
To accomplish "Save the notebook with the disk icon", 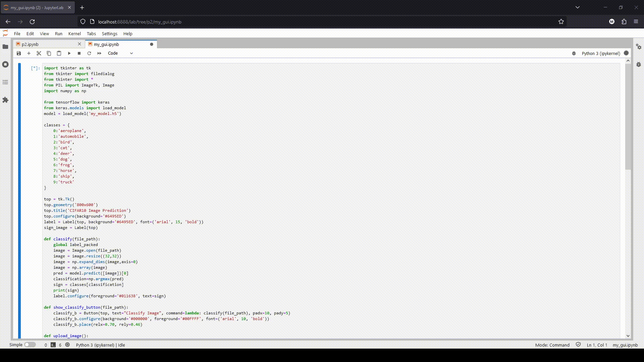I will pyautogui.click(x=19, y=53).
